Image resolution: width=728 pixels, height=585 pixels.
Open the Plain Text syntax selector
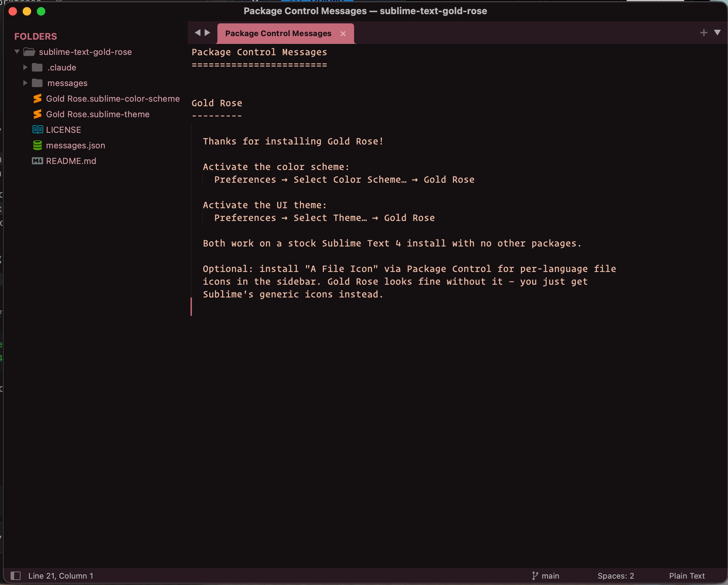click(x=687, y=576)
